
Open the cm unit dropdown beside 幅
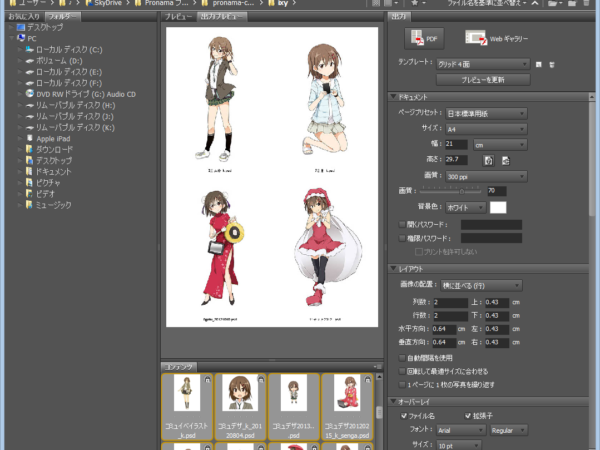click(500, 145)
